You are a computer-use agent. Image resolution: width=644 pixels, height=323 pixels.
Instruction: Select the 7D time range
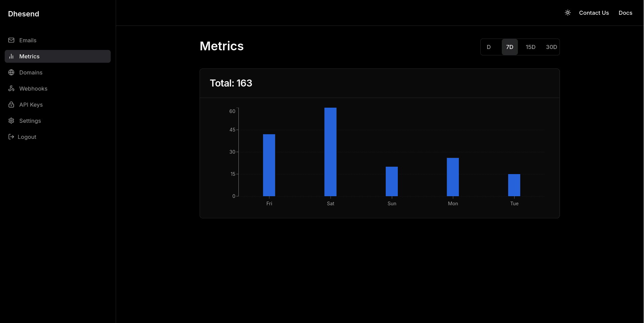509,47
